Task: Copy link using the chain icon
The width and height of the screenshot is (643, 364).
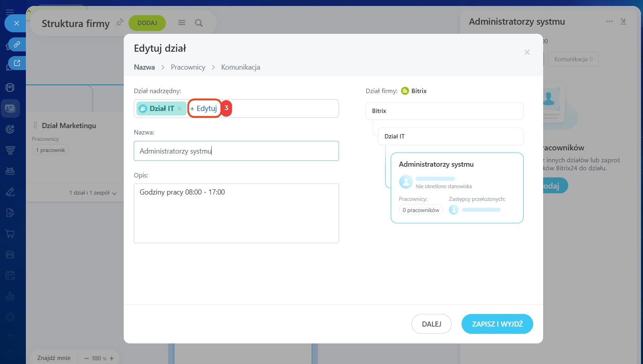Action: (x=17, y=45)
